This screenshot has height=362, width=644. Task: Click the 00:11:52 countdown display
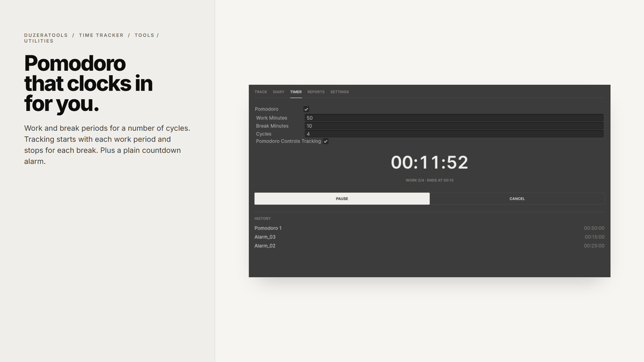pyautogui.click(x=429, y=162)
